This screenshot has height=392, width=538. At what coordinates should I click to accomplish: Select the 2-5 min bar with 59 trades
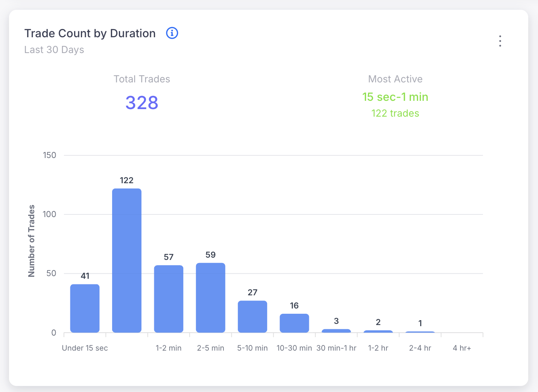click(x=211, y=298)
